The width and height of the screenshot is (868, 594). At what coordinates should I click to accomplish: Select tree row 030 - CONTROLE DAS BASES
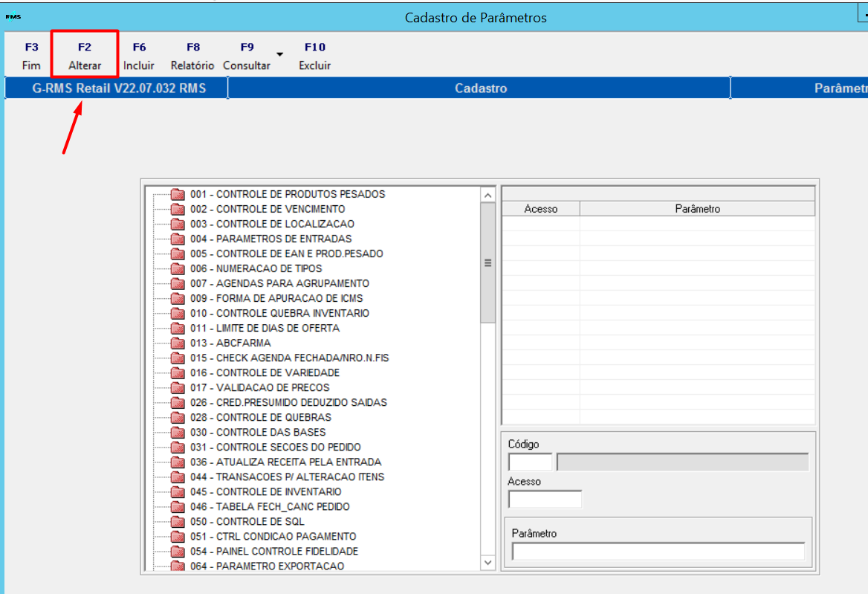pos(258,433)
